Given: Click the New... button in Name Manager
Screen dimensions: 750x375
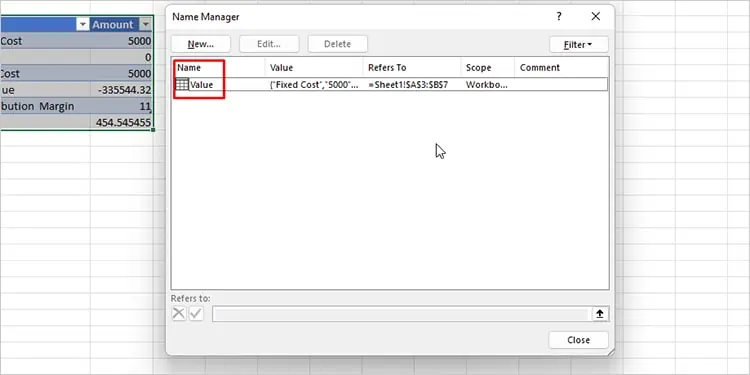Looking at the screenshot, I should coord(201,44).
